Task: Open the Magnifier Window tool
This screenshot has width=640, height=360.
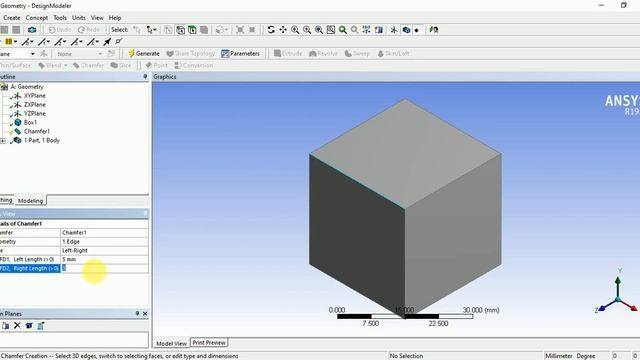Action: 331,30
